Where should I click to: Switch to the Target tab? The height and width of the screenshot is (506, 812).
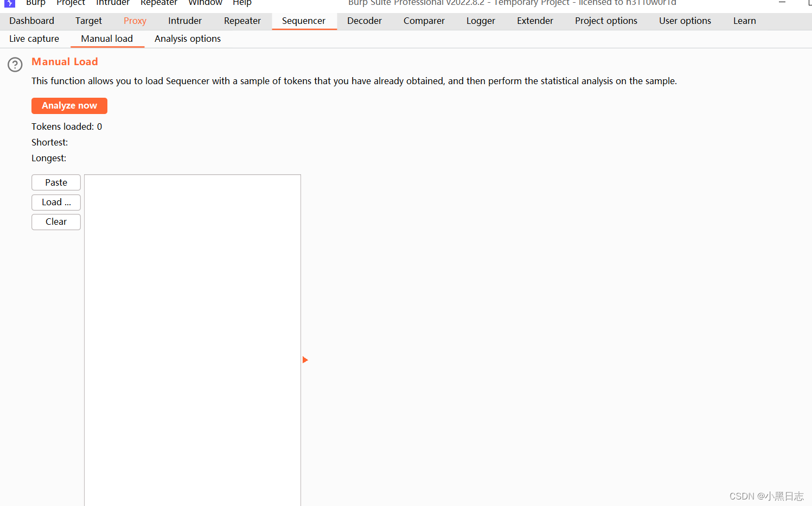point(88,21)
